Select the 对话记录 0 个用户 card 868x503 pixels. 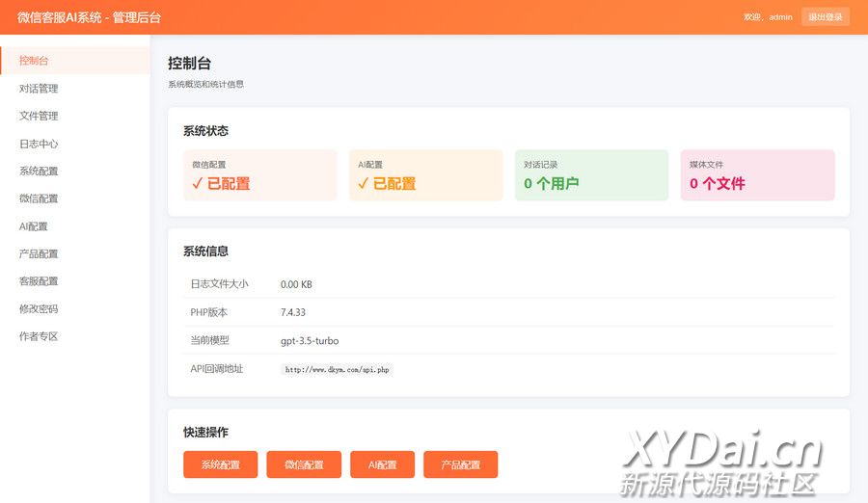pyautogui.click(x=591, y=175)
